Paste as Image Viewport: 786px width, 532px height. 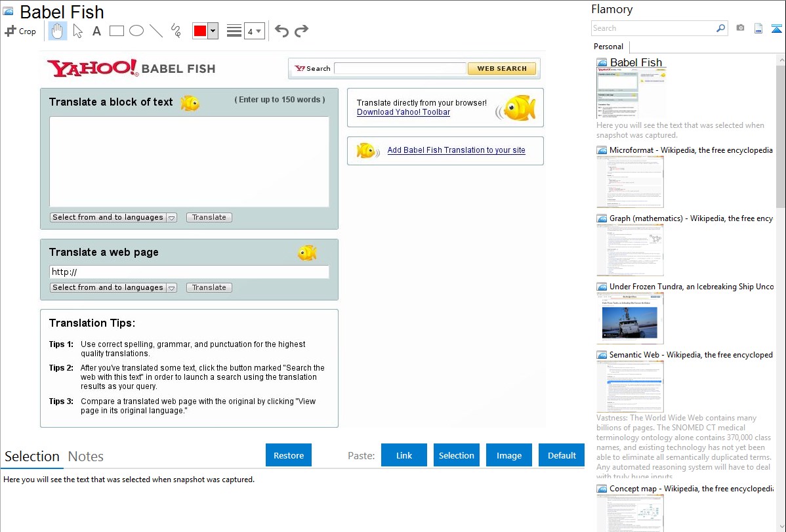click(508, 455)
